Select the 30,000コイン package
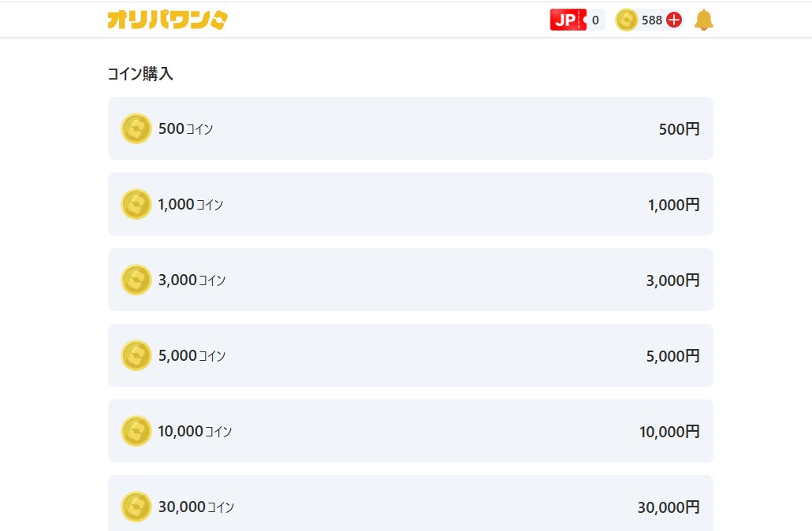Screen dimensions: 812x531 [x=411, y=503]
